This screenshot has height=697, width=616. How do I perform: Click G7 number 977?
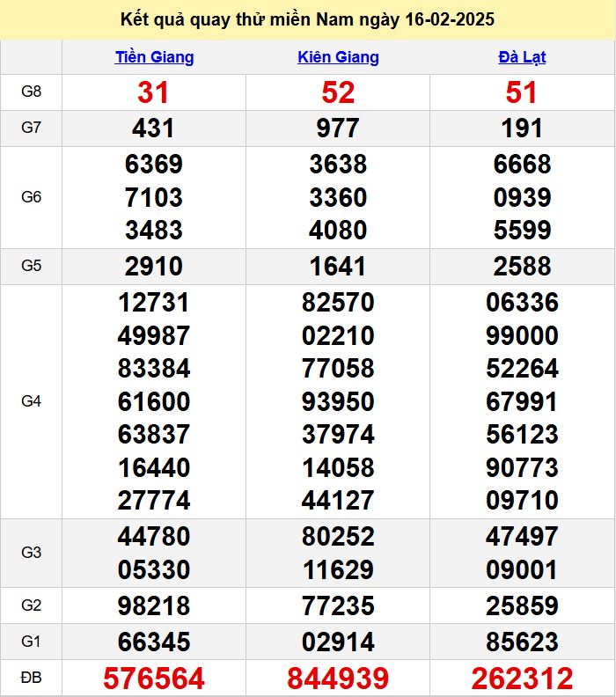[338, 128]
